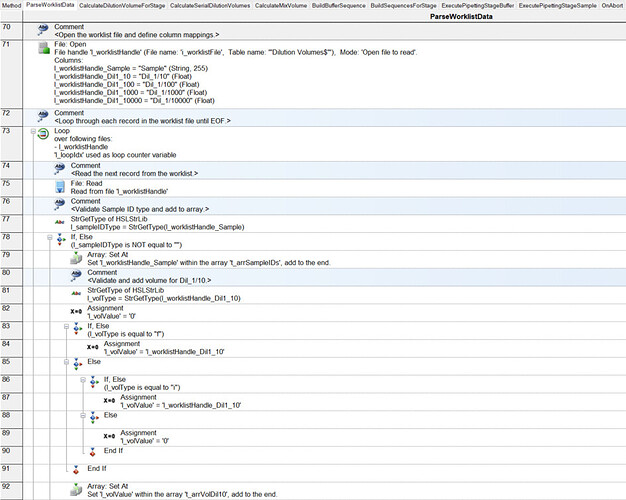Screen dimensions: 626x500
Task: Click the StrGetType icon on line 77
Action: coord(59,222)
